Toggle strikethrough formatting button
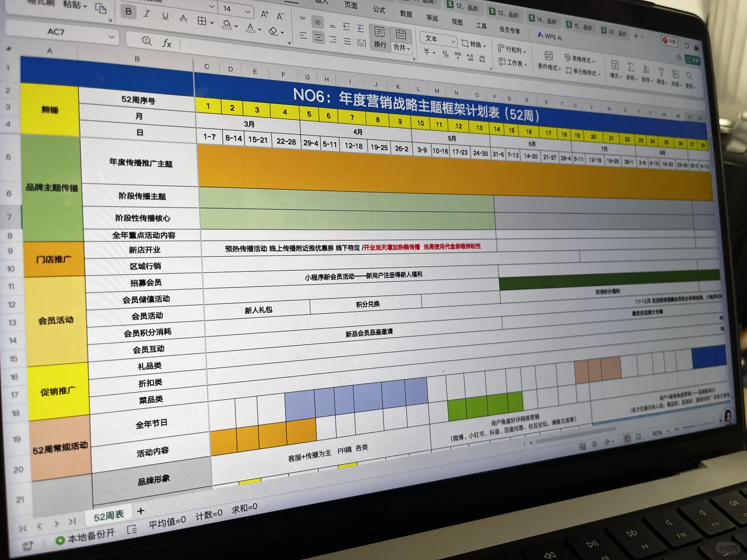Image resolution: width=747 pixels, height=560 pixels. click(x=183, y=18)
